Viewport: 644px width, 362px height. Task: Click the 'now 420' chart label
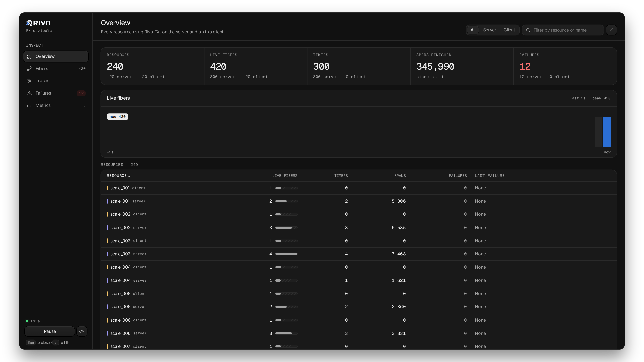(117, 117)
